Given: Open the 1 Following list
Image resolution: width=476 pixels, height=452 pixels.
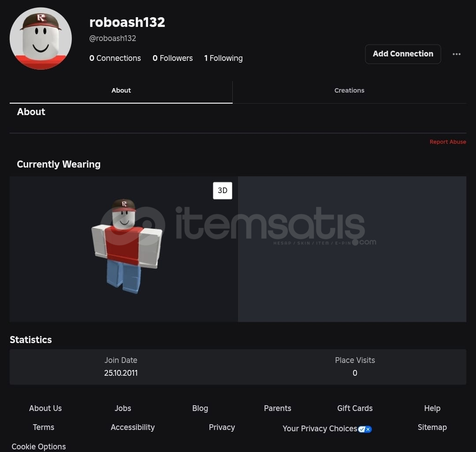Looking at the screenshot, I should (x=223, y=58).
